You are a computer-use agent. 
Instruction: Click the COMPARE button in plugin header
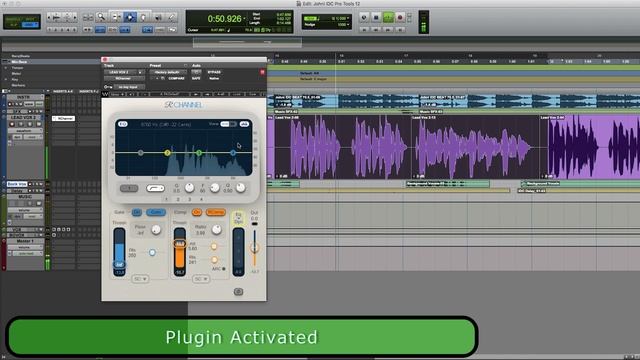(x=176, y=78)
